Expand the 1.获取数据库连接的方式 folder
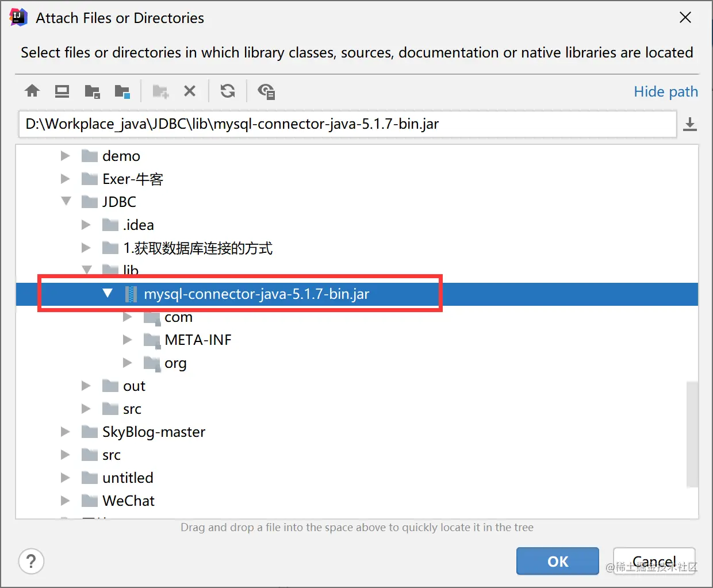The width and height of the screenshot is (713, 588). 86,248
